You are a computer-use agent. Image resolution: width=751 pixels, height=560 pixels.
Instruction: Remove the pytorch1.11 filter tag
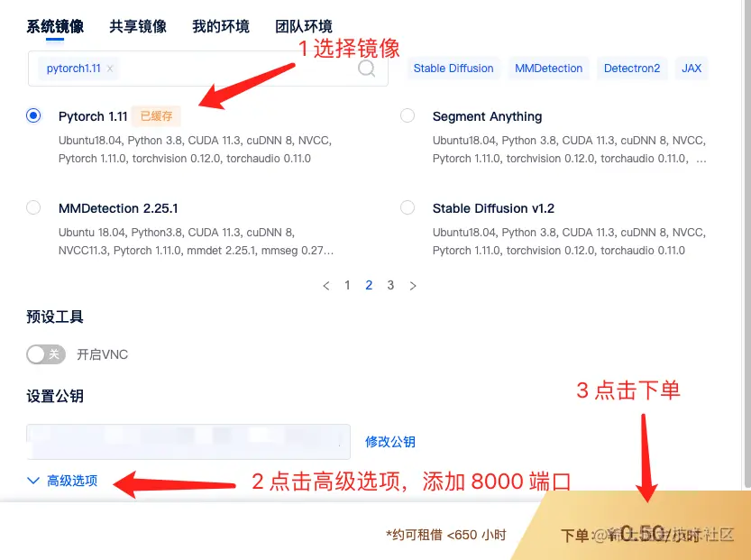(110, 69)
